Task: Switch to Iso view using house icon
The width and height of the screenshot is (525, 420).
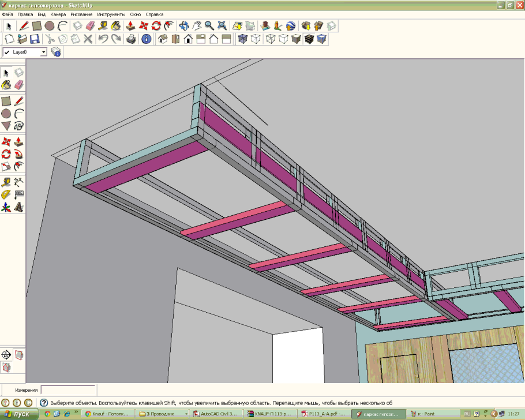Action: coord(162,39)
